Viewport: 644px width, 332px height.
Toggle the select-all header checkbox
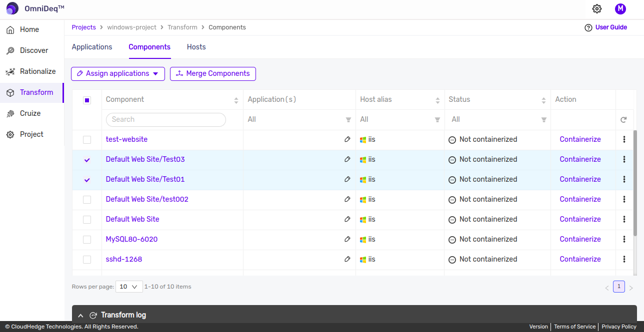(x=87, y=100)
